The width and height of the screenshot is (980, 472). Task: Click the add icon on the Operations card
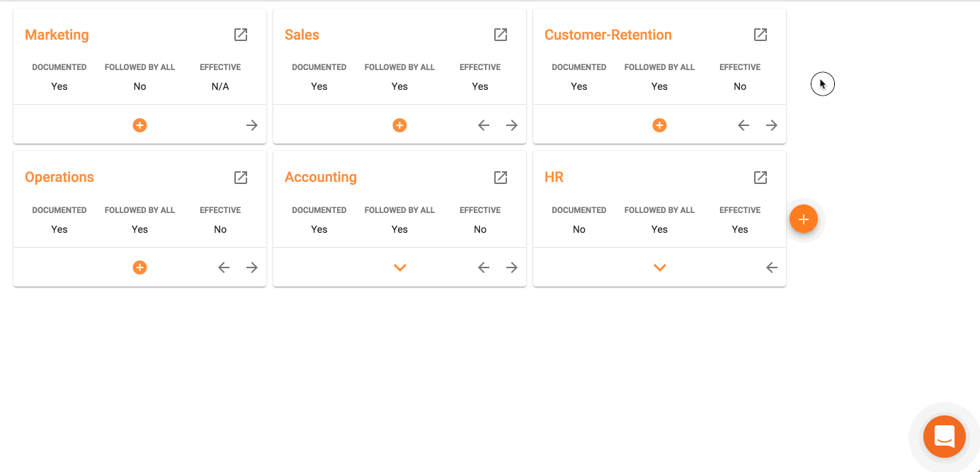pyautogui.click(x=139, y=267)
